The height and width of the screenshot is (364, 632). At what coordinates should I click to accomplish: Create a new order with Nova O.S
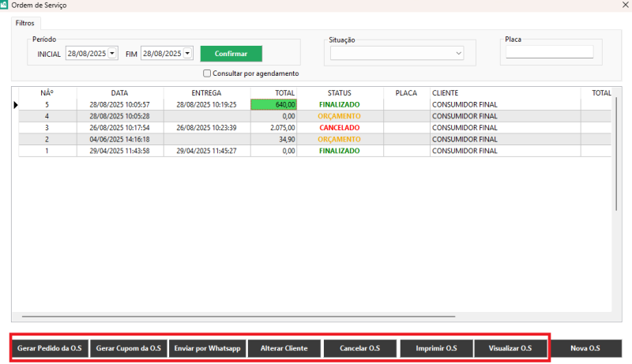585,348
